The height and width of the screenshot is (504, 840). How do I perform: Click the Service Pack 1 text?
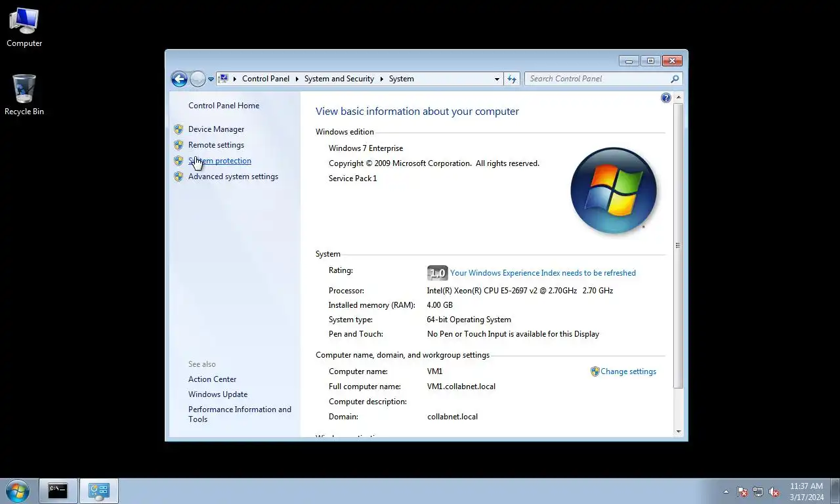pyautogui.click(x=352, y=178)
